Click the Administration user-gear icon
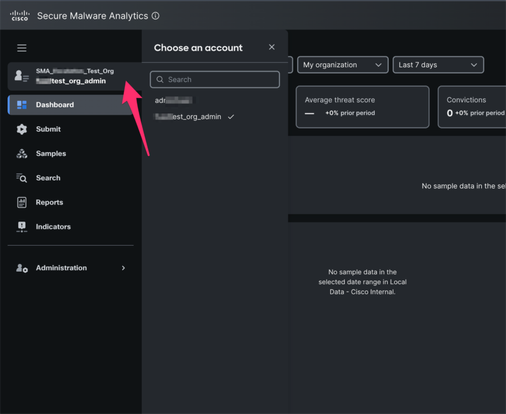Image resolution: width=506 pixels, height=414 pixels. pos(22,268)
